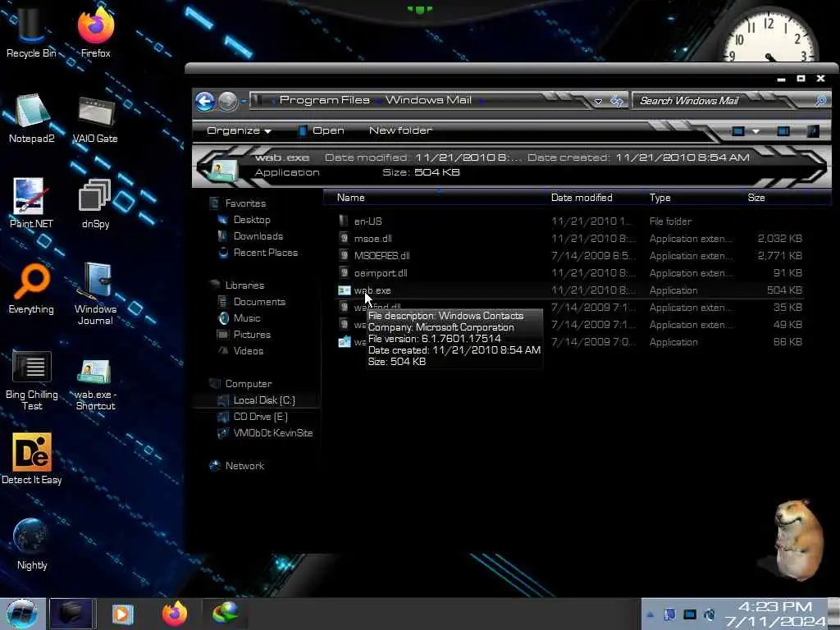Select Windows Journal desktop icon

tap(95, 294)
